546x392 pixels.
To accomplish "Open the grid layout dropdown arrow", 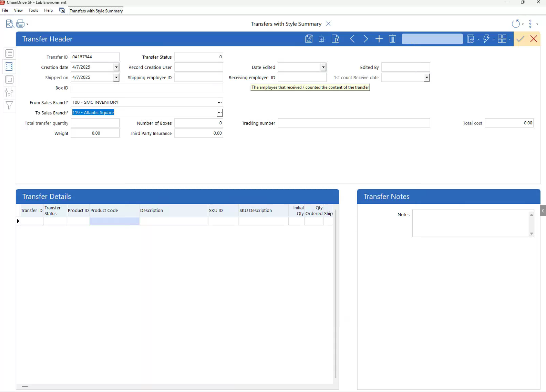I will pyautogui.click(x=510, y=39).
